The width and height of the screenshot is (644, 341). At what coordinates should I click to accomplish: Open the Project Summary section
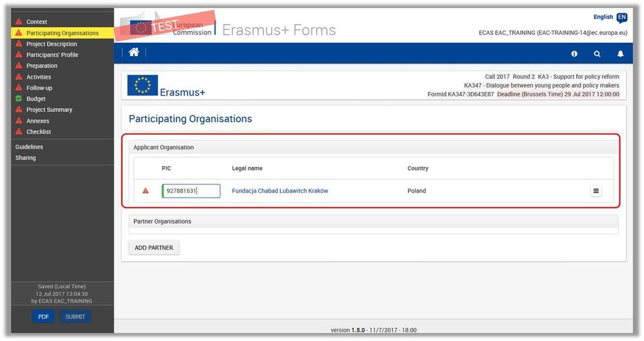(x=49, y=109)
